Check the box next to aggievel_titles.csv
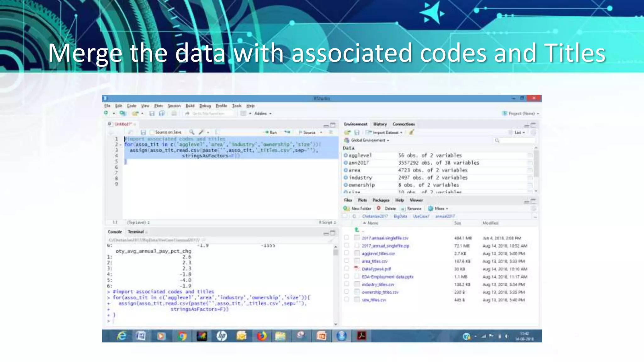 coord(346,253)
